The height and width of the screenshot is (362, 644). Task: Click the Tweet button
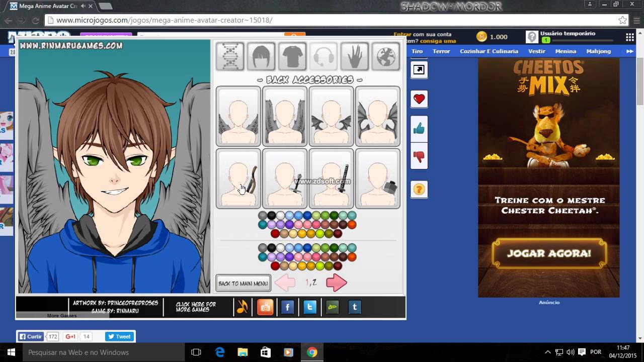point(118,336)
